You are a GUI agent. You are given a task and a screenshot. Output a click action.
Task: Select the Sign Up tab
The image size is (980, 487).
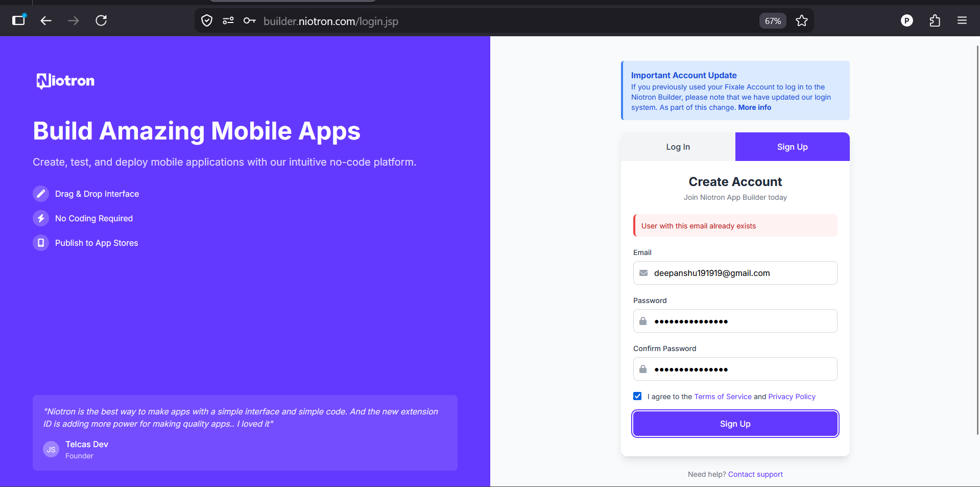coord(792,147)
